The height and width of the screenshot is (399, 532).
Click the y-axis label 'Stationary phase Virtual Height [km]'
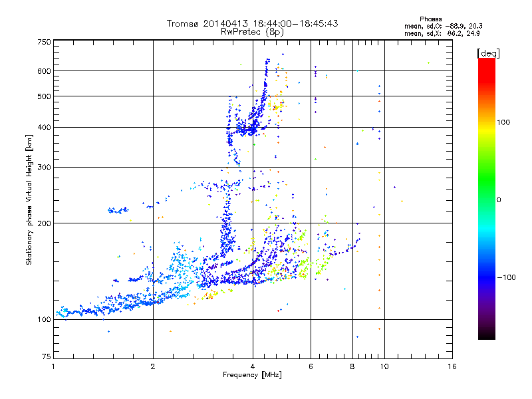point(29,200)
